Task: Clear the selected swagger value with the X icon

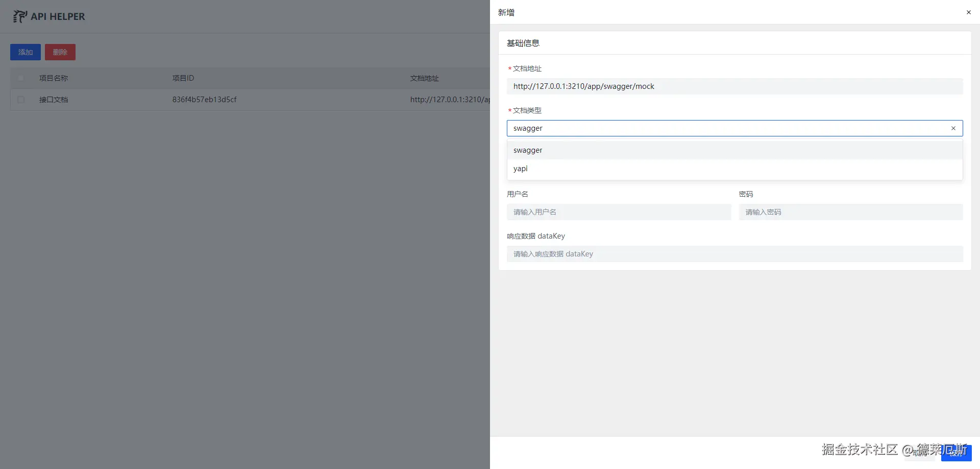Action: (x=953, y=128)
